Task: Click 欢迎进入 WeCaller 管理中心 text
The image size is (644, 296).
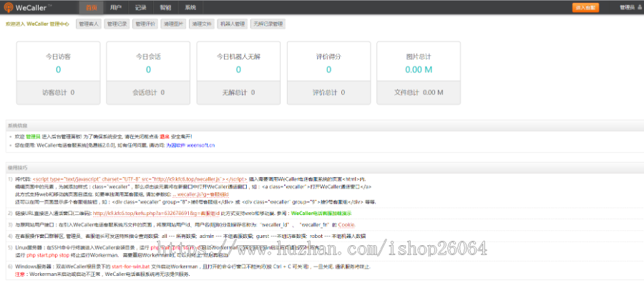Action: [37, 24]
